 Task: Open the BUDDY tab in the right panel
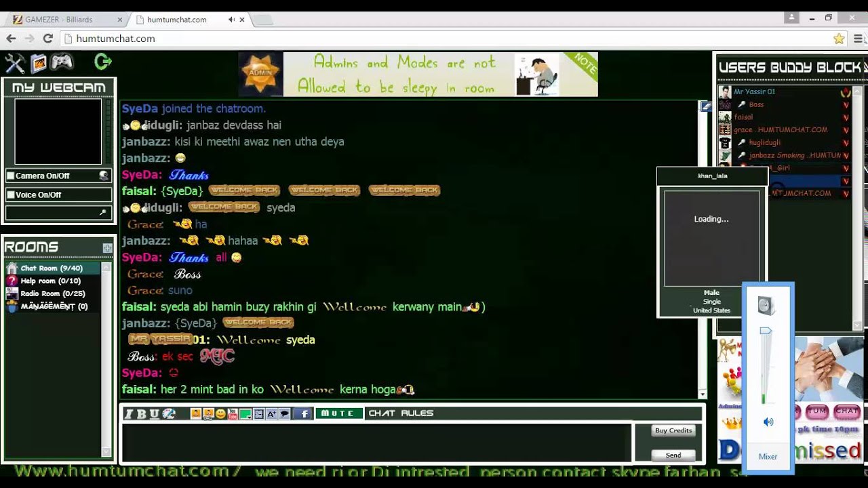point(792,68)
